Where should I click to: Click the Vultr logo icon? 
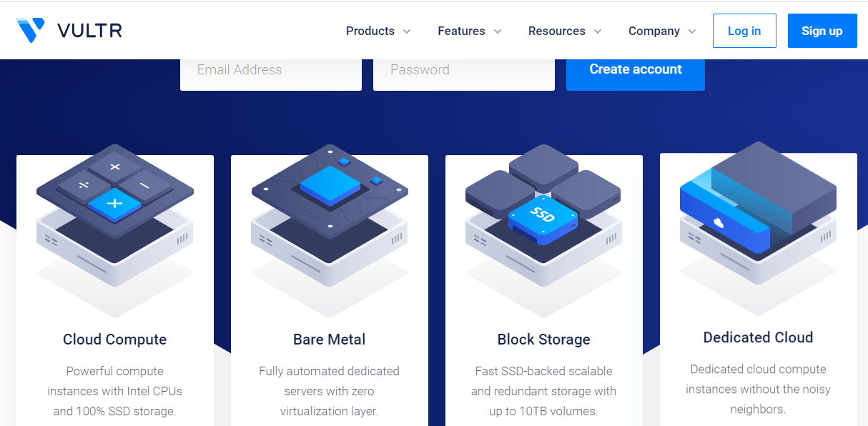pyautogui.click(x=31, y=31)
